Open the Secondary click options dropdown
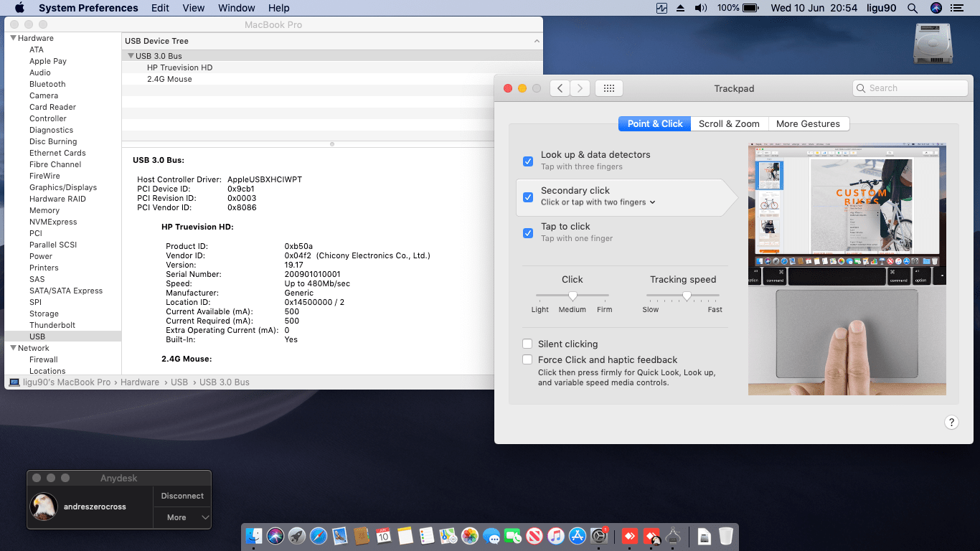Image resolution: width=980 pixels, height=551 pixels. 598,202
